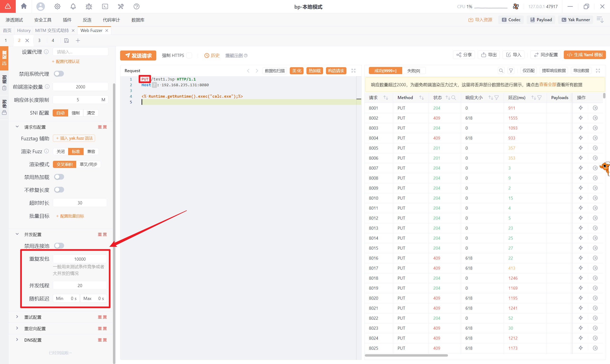This screenshot has height=364, width=610.
Task: Click the 重复发包 input field
Action: click(80, 259)
